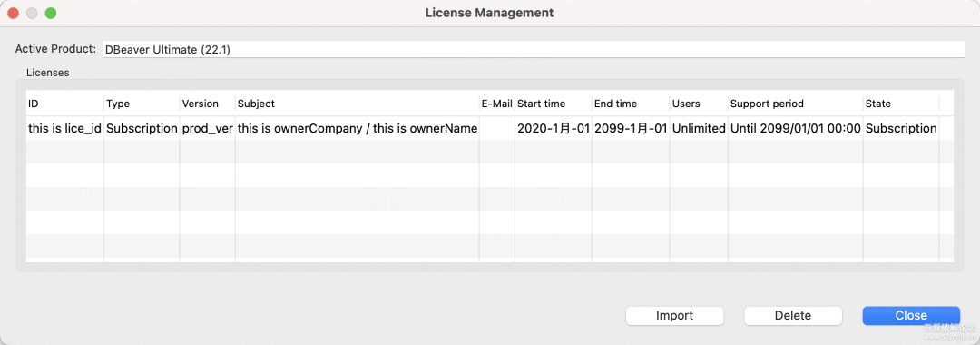
Task: Close the window with red button
Action: click(13, 13)
